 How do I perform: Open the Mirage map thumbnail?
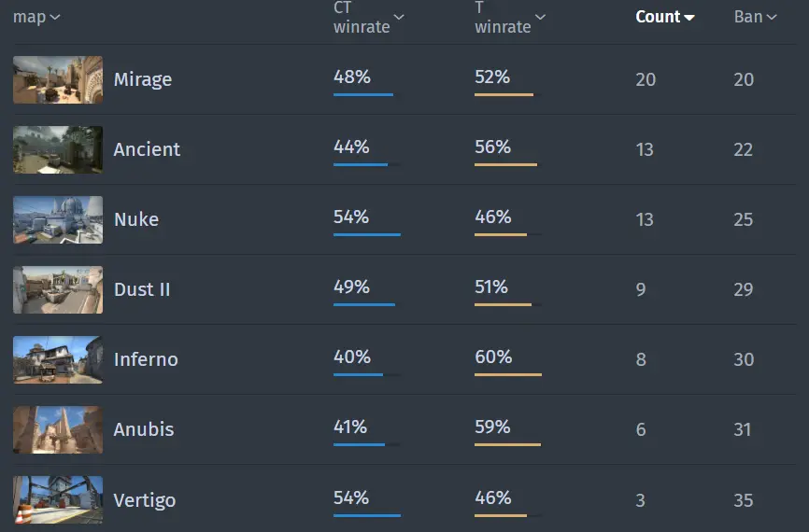click(x=58, y=80)
